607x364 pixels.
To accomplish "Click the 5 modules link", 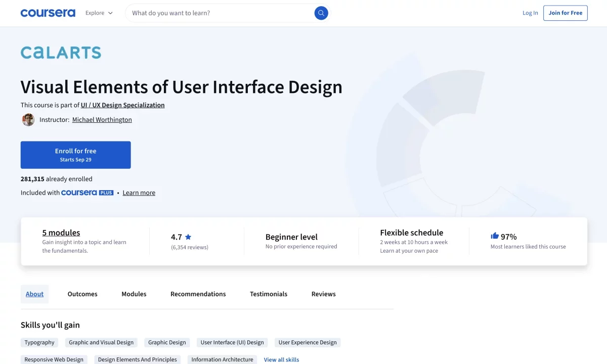I will point(61,233).
